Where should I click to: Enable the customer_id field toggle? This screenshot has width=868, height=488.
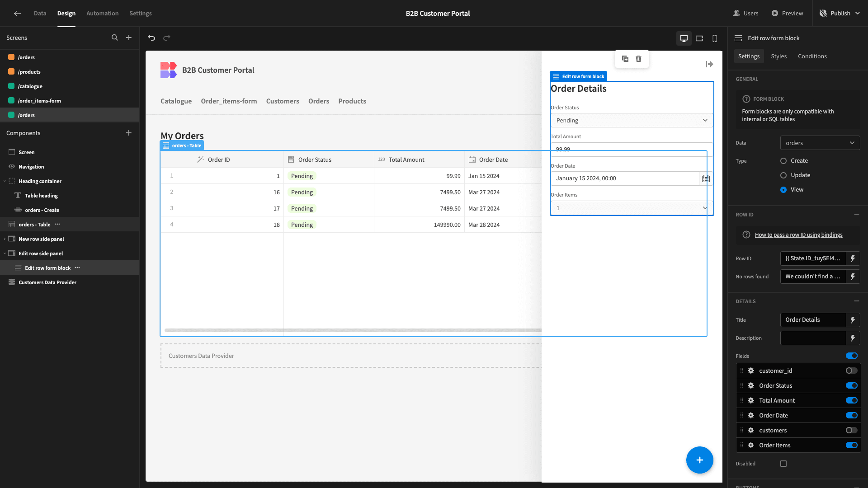point(852,371)
